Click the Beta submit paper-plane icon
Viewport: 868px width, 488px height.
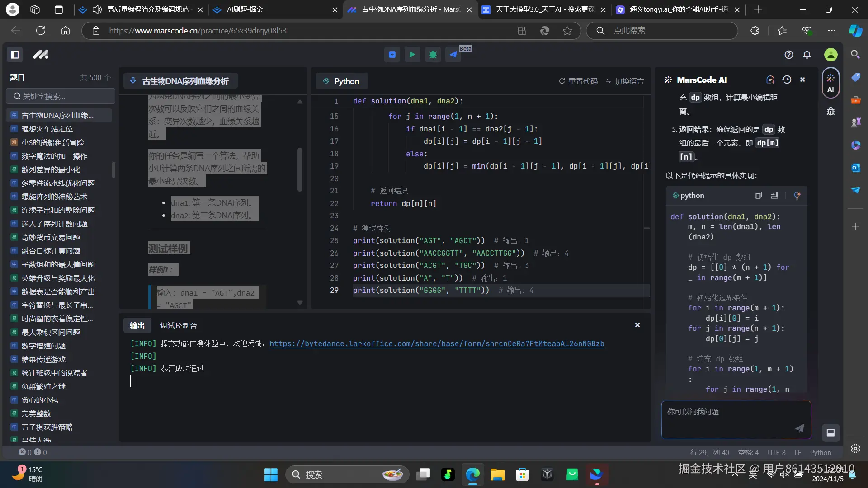point(453,55)
